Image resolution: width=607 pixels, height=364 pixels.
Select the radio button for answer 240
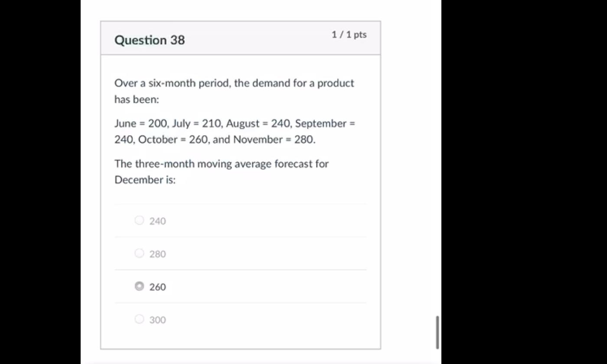point(139,221)
